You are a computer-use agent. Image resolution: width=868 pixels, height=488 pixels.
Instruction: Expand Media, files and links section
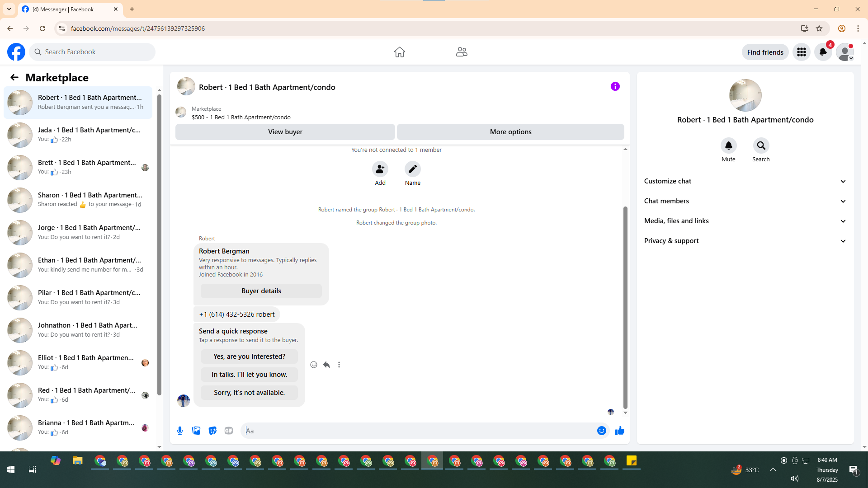pyautogui.click(x=745, y=221)
